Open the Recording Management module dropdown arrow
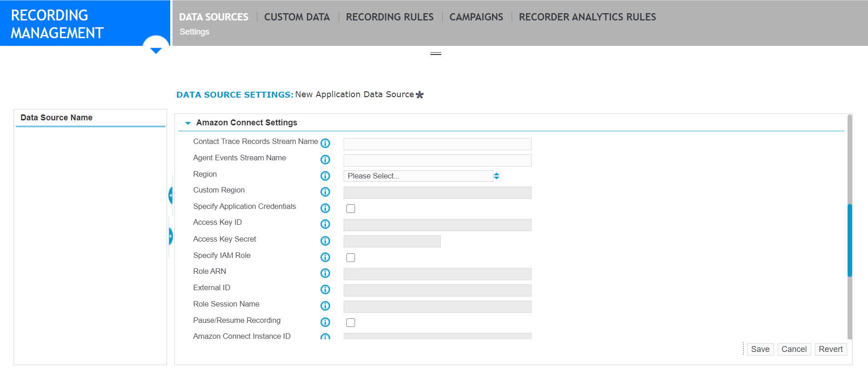Viewport: 868px width, 371px height. coord(156,50)
